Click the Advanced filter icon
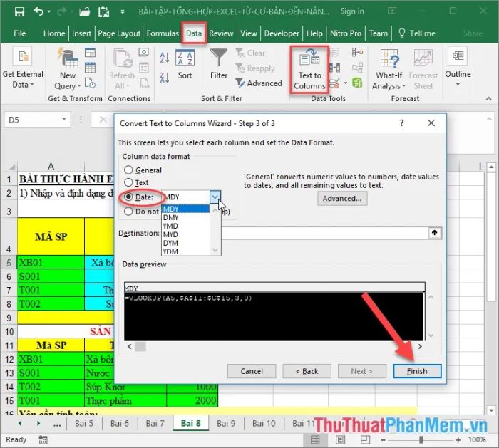 [259, 83]
